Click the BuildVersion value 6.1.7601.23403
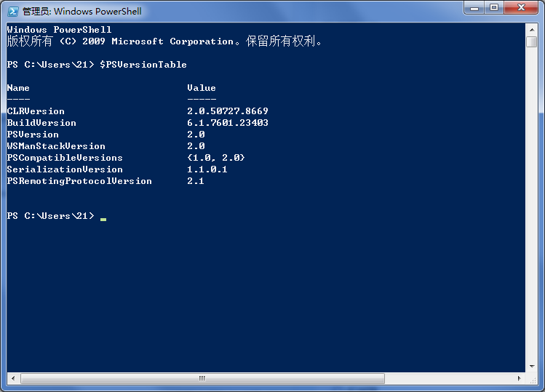The width and height of the screenshot is (545, 392). [x=228, y=123]
